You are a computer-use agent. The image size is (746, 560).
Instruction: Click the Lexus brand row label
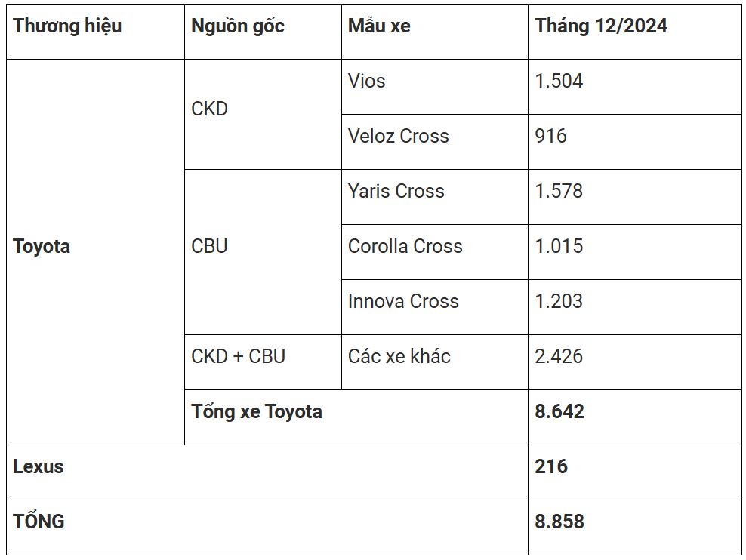(39, 467)
